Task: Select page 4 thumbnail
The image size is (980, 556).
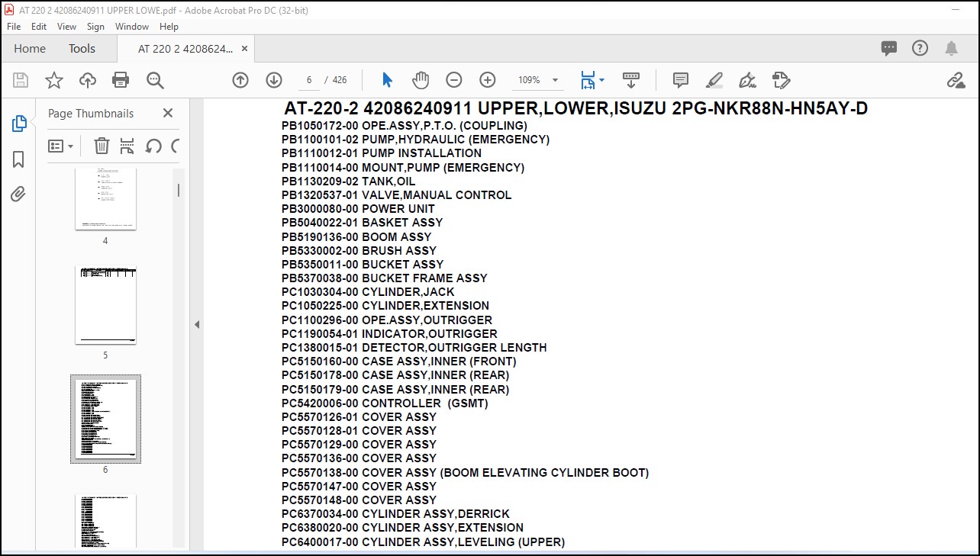Action: point(105,199)
